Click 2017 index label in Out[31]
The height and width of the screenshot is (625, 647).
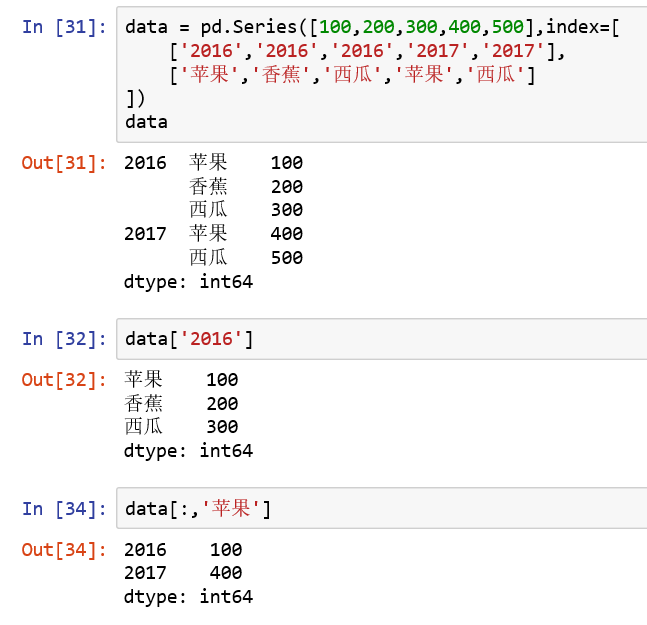tap(145, 234)
